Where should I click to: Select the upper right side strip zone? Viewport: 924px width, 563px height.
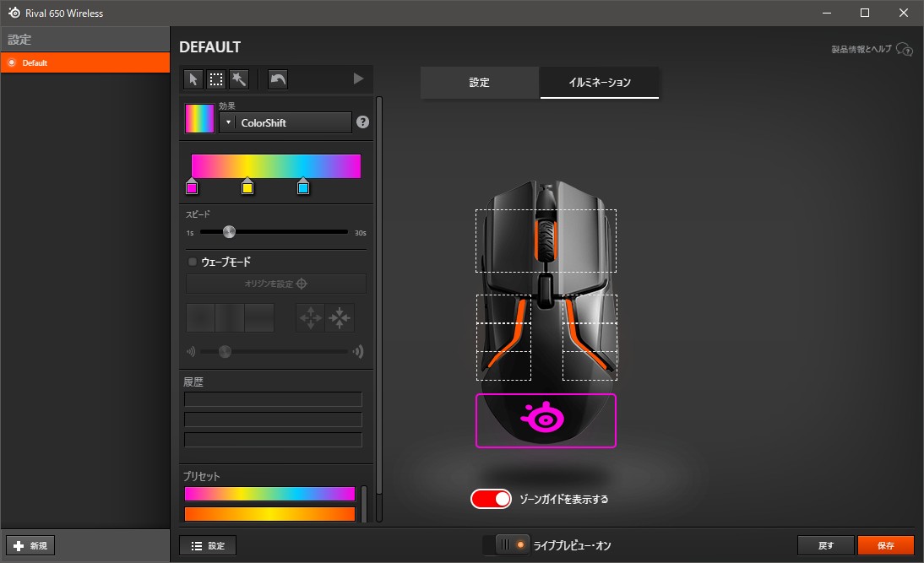point(590,309)
